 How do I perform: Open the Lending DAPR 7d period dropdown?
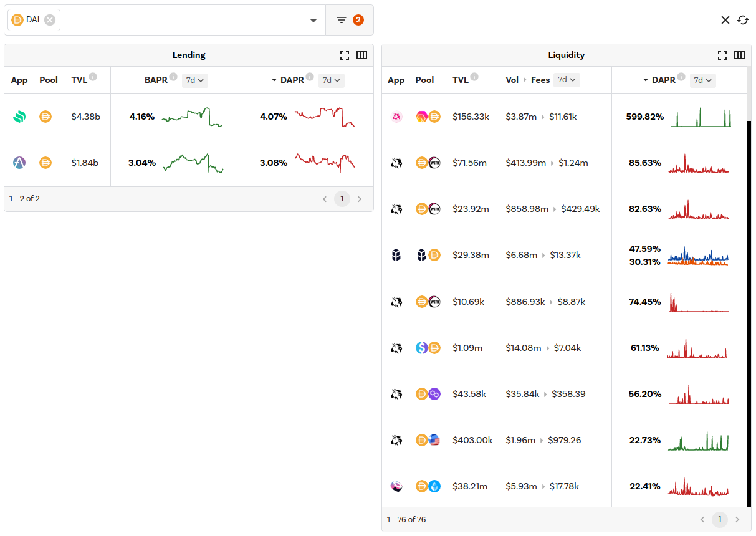click(x=332, y=80)
